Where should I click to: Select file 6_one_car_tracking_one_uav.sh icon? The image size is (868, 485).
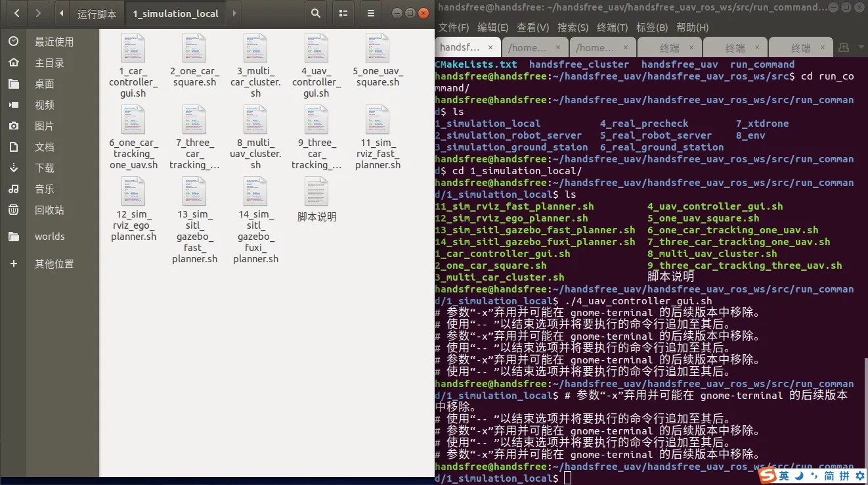point(133,120)
